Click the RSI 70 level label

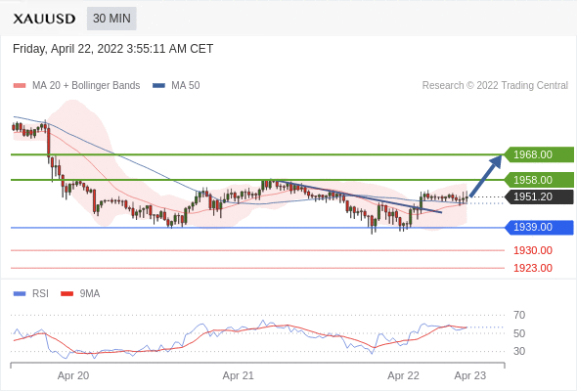pyautogui.click(x=519, y=315)
